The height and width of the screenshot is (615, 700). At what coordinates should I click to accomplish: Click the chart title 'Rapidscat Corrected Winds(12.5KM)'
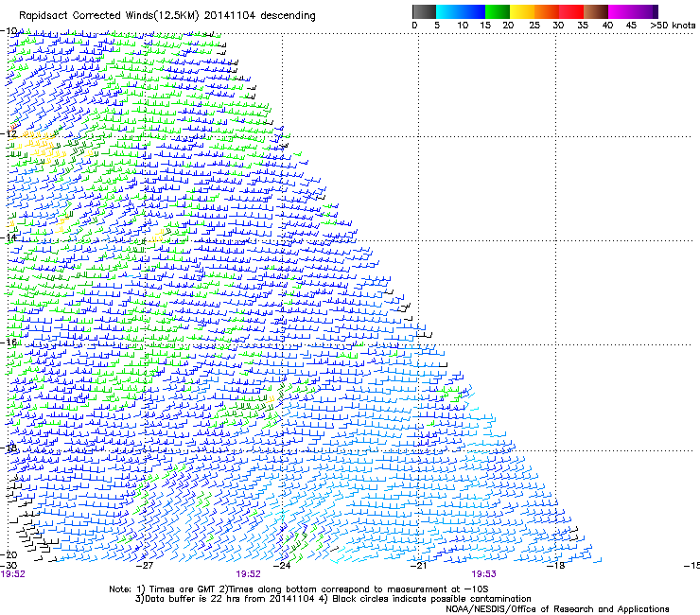109,16
